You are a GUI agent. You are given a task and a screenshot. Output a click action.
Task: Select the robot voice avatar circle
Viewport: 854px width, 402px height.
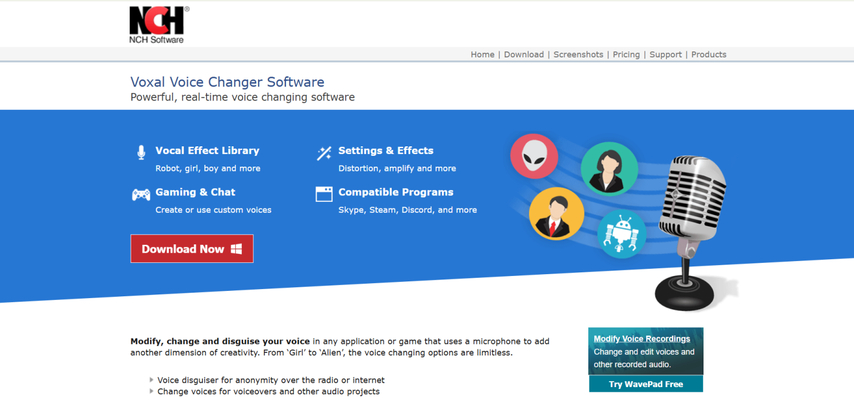(x=621, y=234)
